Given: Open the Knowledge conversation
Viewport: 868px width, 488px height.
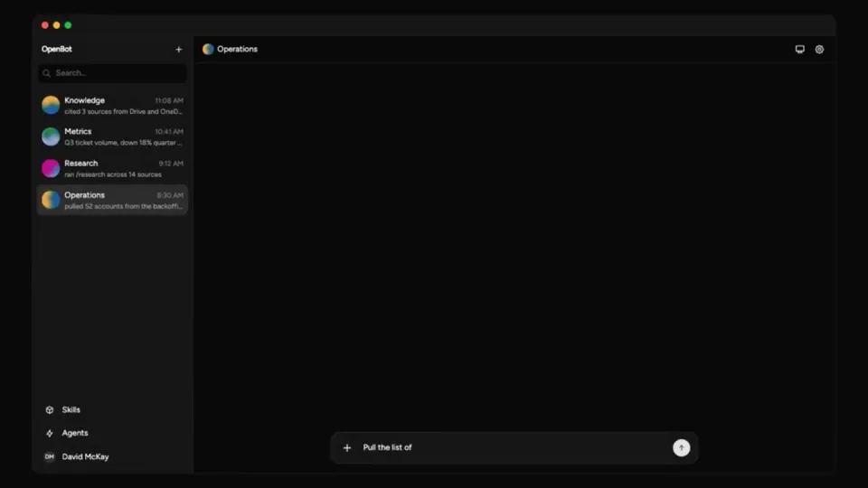Looking at the screenshot, I should 112,105.
